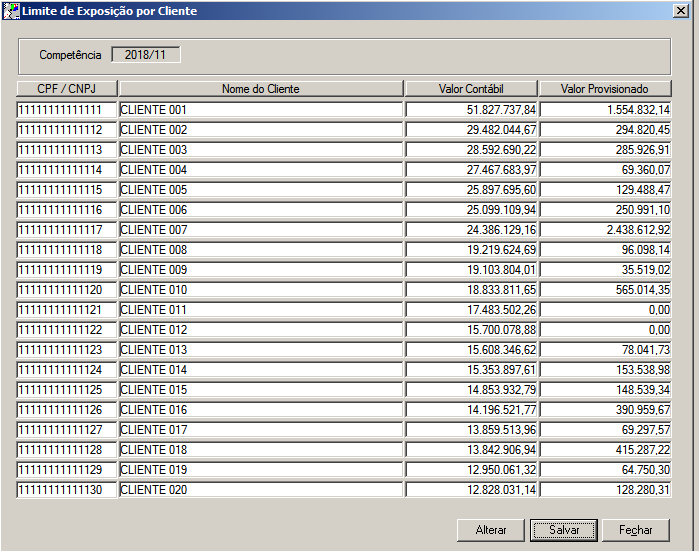699x551 pixels.
Task: Select the value cell 24.386.129,16
Action: [x=471, y=230]
